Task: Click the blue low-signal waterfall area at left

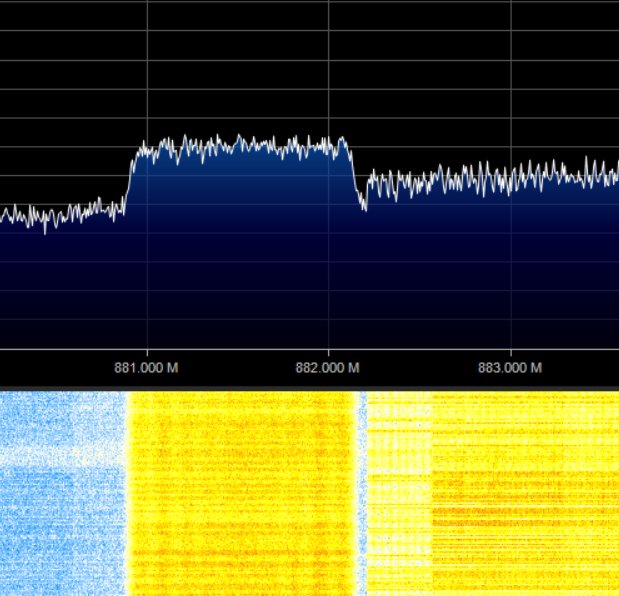Action: coord(60,520)
